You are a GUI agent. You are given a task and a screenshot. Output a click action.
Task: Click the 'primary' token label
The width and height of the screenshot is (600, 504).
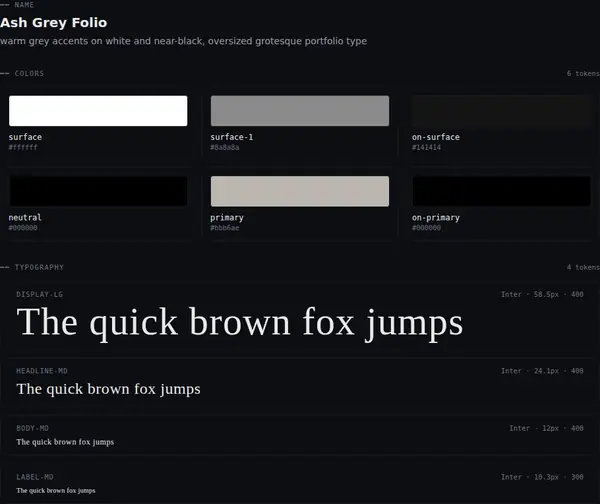[x=227, y=218]
